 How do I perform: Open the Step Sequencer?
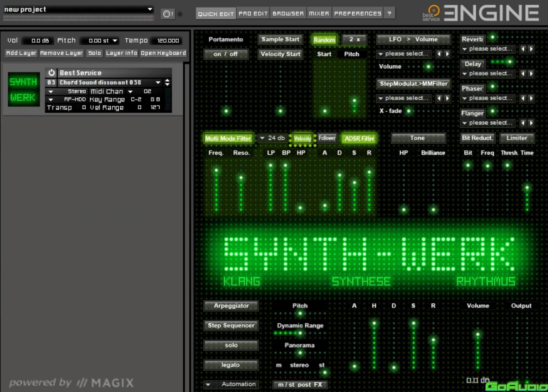click(x=231, y=325)
